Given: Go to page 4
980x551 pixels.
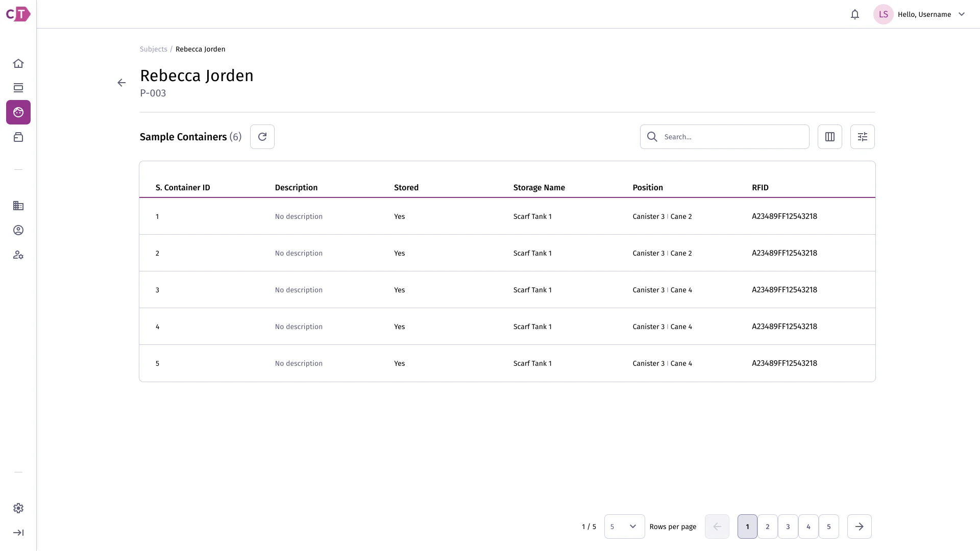Looking at the screenshot, I should click(x=808, y=527).
